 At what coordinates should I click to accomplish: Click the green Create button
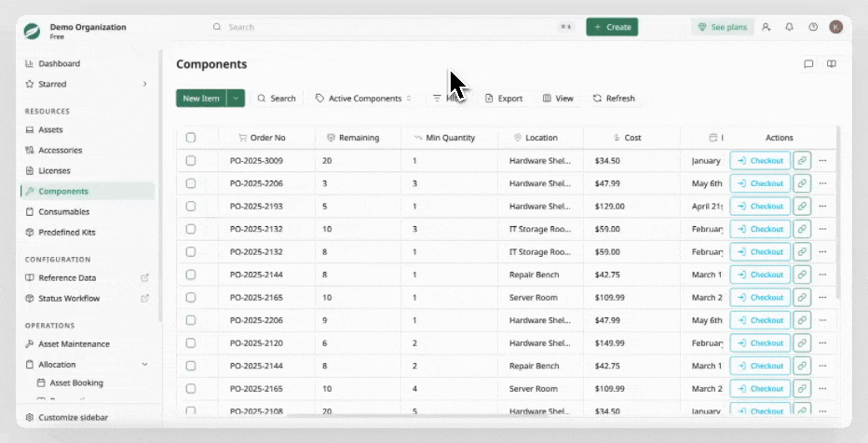point(612,27)
